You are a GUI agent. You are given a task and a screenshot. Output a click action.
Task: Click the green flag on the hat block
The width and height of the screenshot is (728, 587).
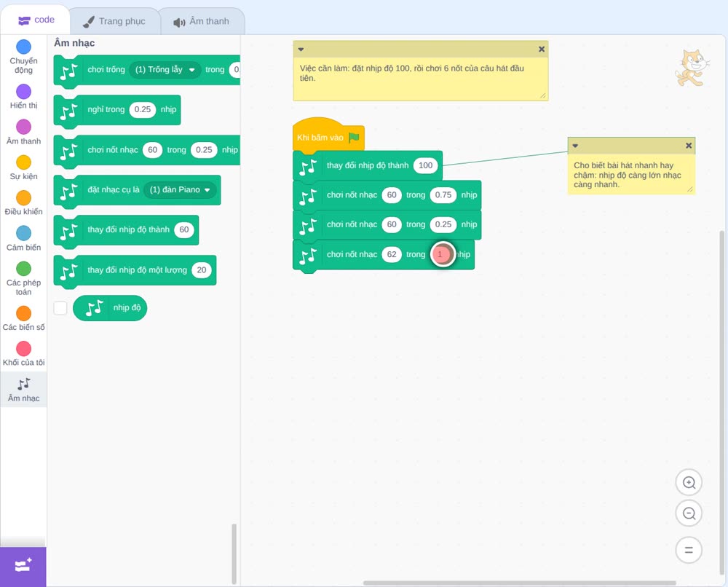355,138
